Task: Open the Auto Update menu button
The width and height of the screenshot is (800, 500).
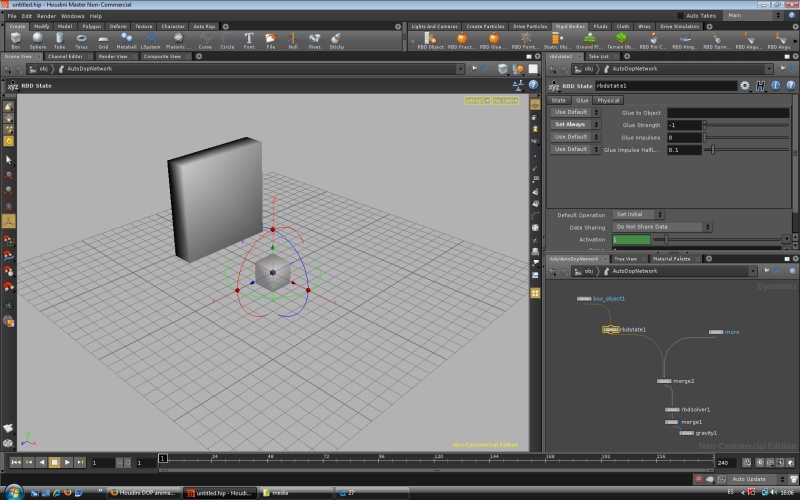Action: 756,479
